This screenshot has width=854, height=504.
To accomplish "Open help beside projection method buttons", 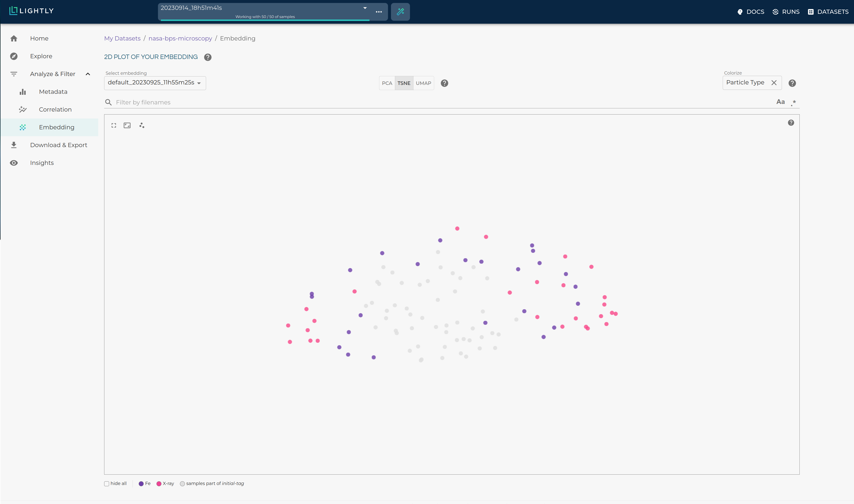I will (445, 83).
